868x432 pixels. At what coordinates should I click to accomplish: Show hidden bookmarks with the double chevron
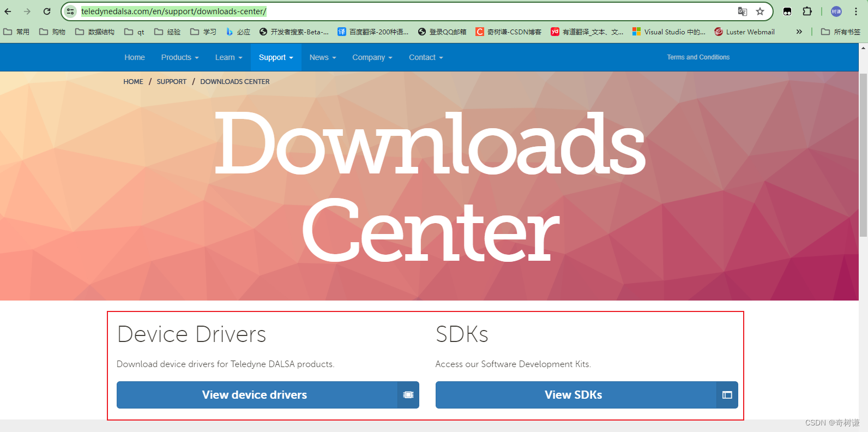point(799,32)
